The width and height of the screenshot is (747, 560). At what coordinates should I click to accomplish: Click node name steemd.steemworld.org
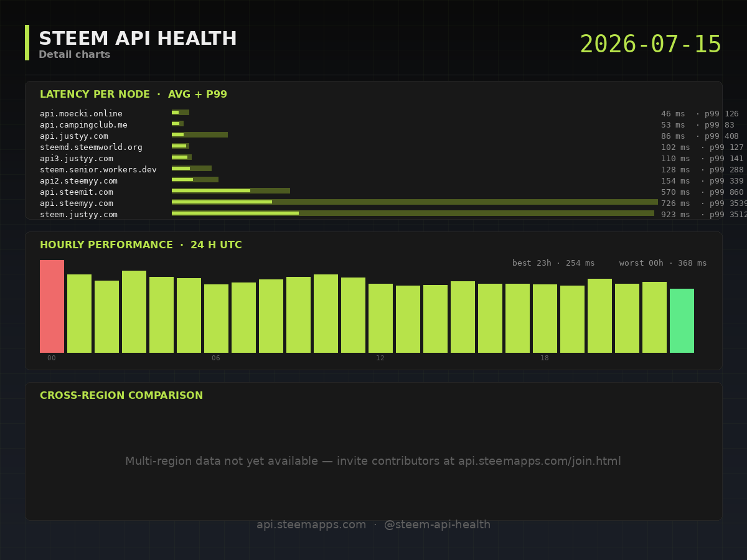[91, 147]
